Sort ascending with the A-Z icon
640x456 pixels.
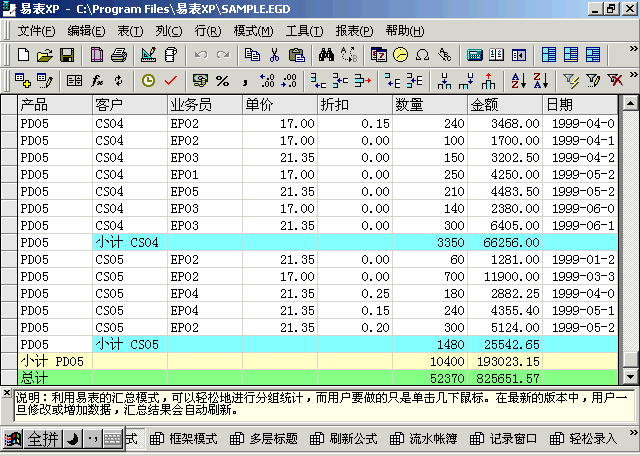(519, 80)
